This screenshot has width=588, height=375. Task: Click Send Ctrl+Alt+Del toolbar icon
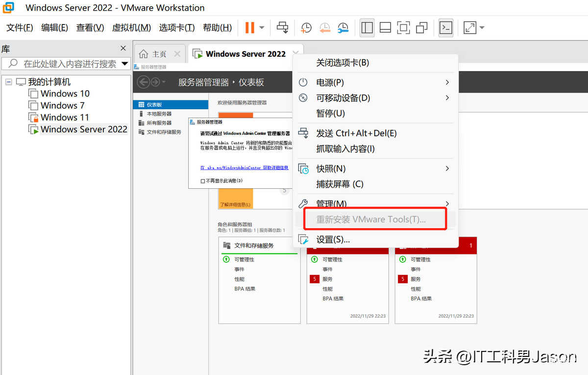[x=283, y=28]
